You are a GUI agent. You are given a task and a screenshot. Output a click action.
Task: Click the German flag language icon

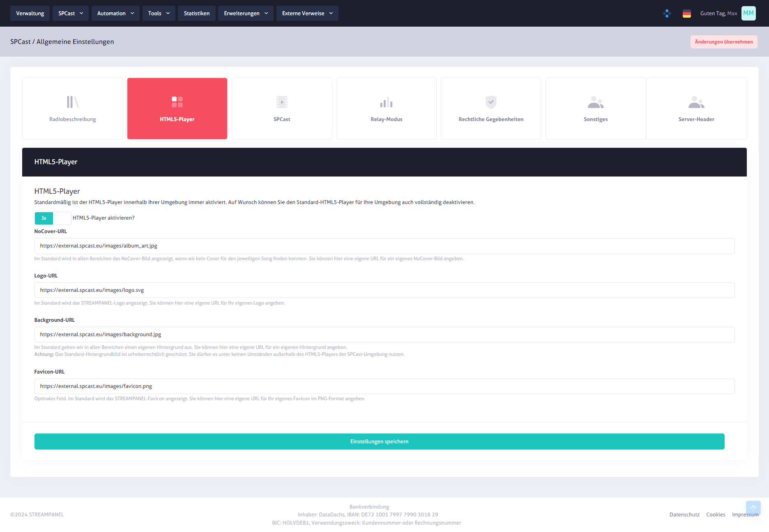click(x=687, y=14)
